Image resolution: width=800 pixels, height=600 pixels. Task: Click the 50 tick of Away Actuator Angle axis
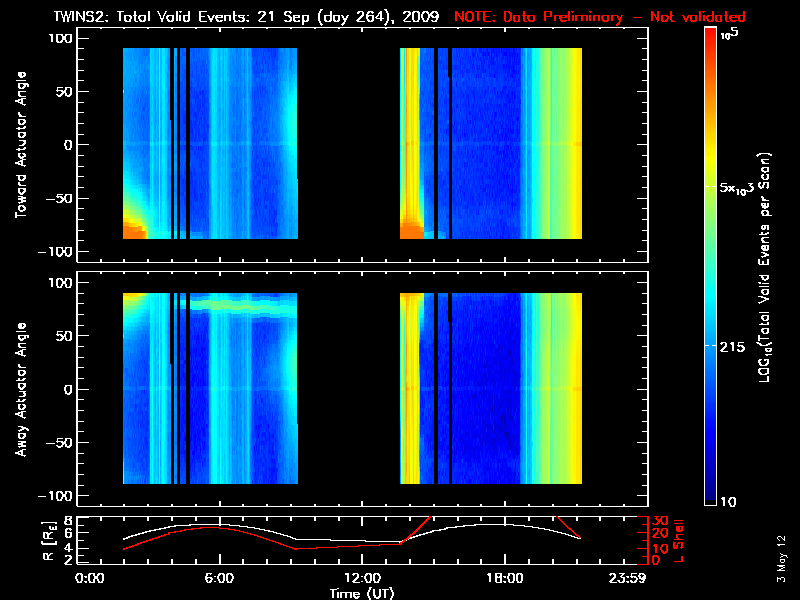pyautogui.click(x=64, y=336)
